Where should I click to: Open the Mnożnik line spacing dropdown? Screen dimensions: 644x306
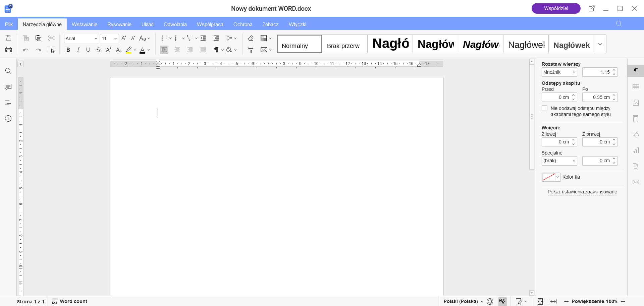click(x=559, y=72)
